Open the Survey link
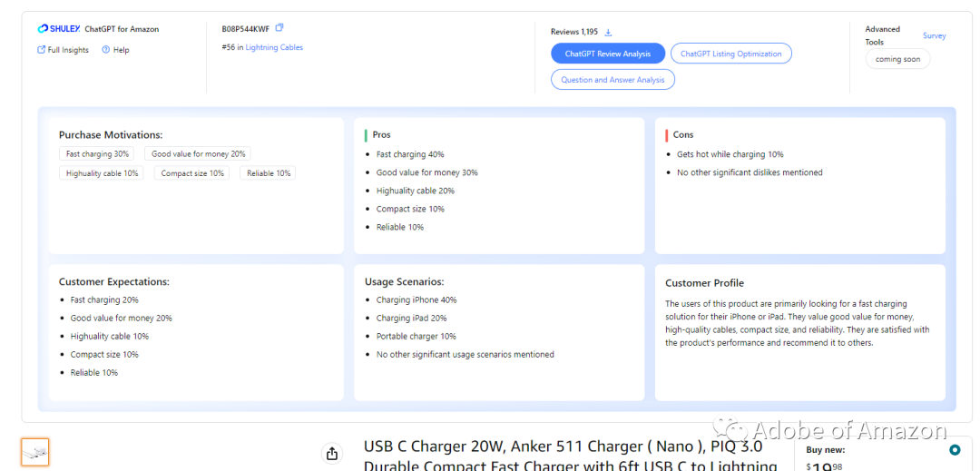Image resolution: width=980 pixels, height=471 pixels. [935, 35]
